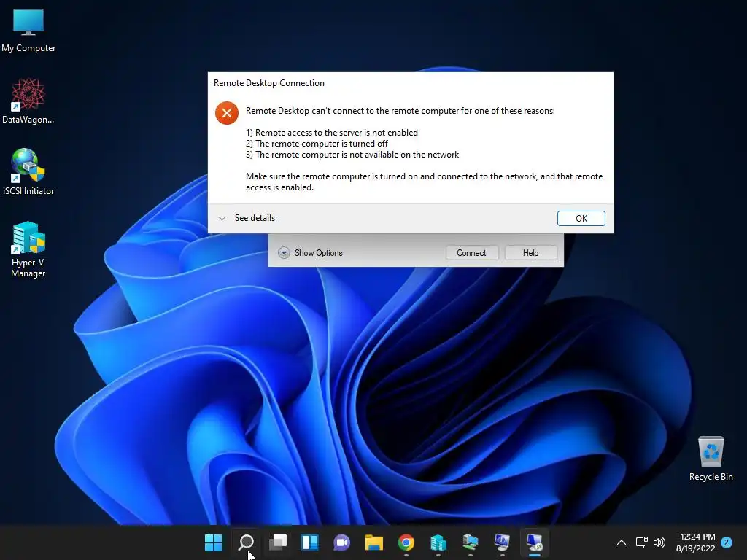Select the iSCSI Initiator desktop shortcut
This screenshot has height=560, width=747.
click(28, 172)
